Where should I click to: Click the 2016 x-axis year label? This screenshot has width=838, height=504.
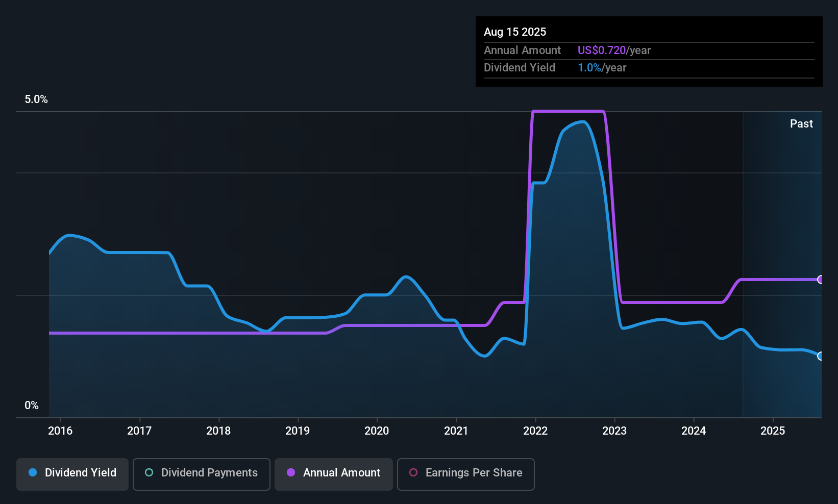click(x=60, y=431)
